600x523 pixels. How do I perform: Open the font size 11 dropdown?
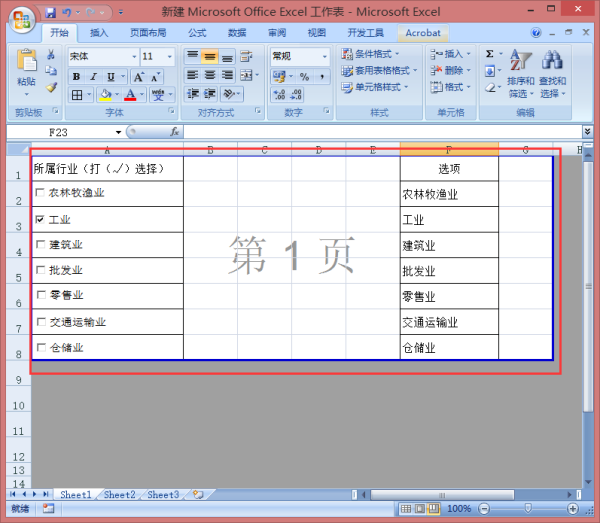[x=170, y=57]
